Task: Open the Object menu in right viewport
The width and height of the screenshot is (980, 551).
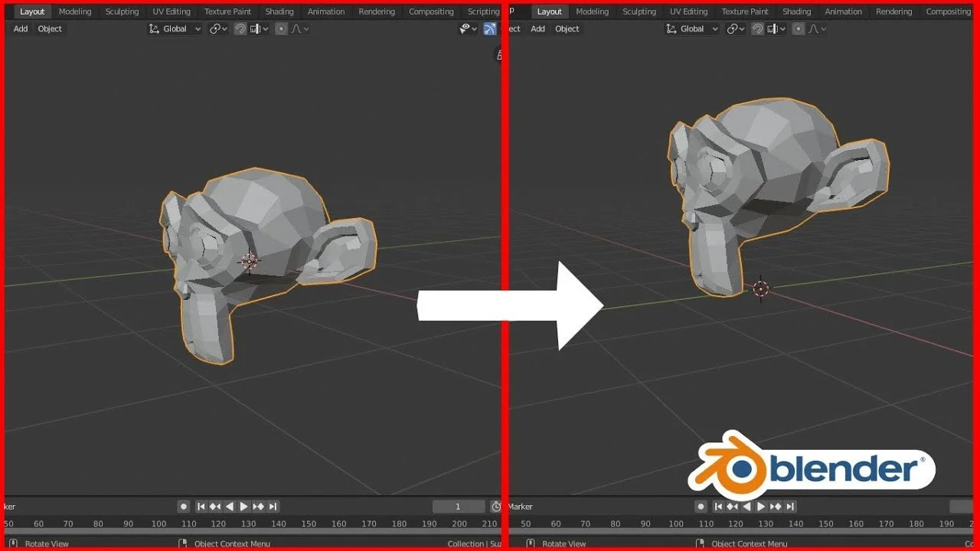Action: [x=567, y=29]
